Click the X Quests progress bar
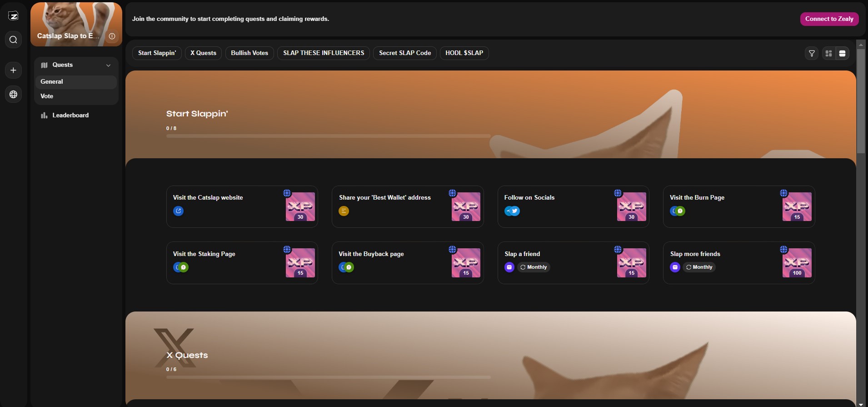 tap(329, 377)
